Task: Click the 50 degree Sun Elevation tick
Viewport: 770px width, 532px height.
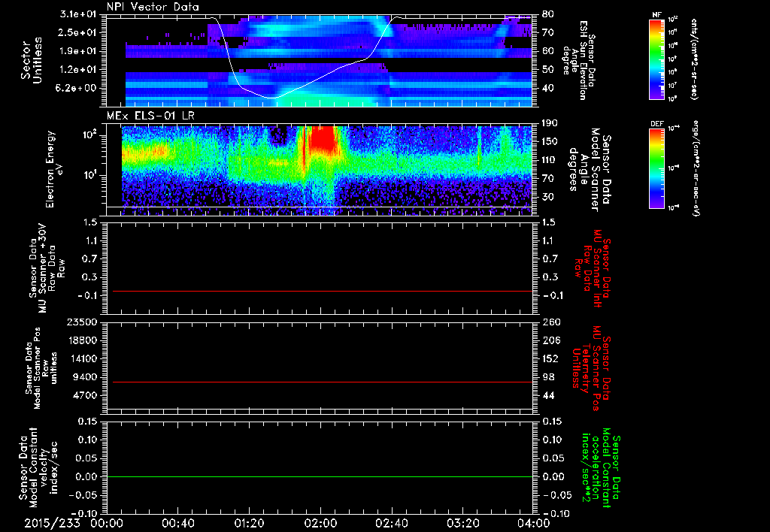Action: 548,70
